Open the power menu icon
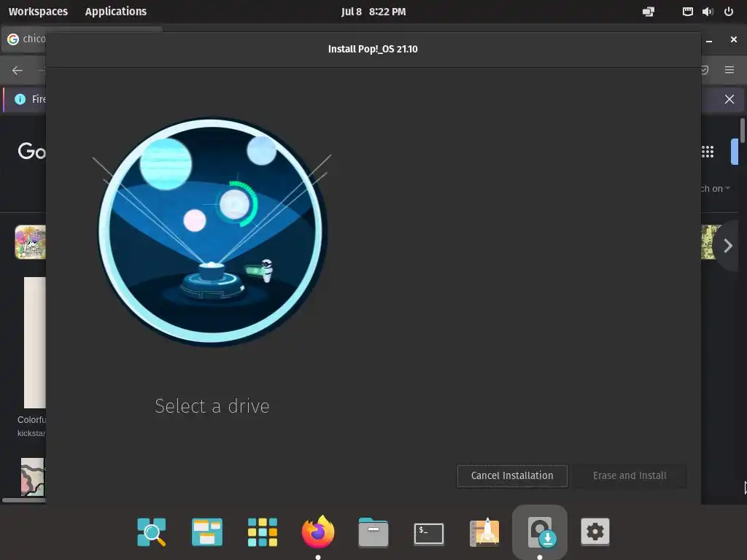Image resolution: width=747 pixels, height=560 pixels. point(729,12)
